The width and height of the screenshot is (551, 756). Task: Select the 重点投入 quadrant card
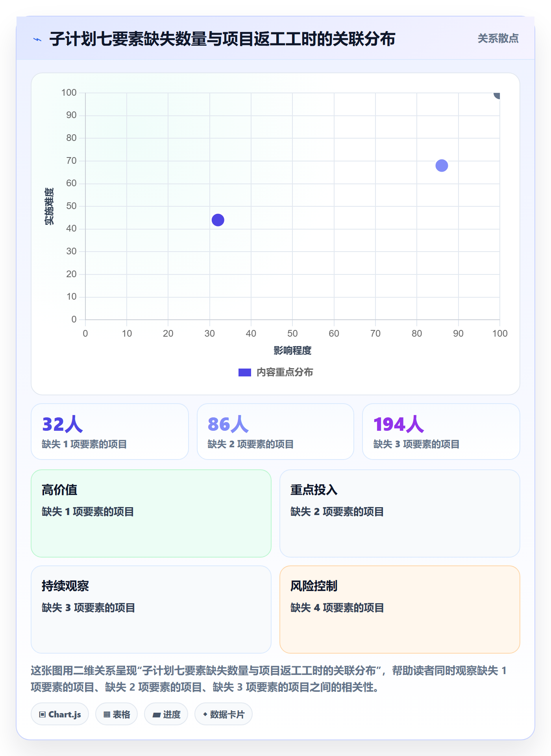(x=400, y=513)
